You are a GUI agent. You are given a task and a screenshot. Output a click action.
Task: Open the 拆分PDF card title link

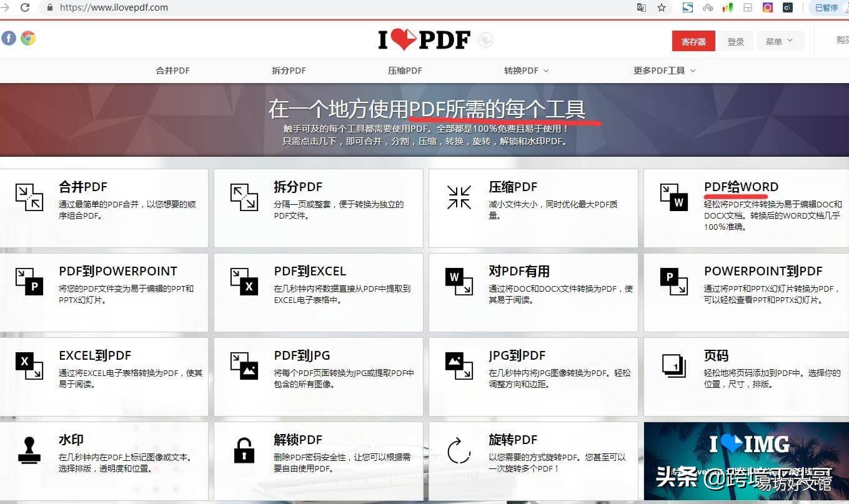coord(298,187)
